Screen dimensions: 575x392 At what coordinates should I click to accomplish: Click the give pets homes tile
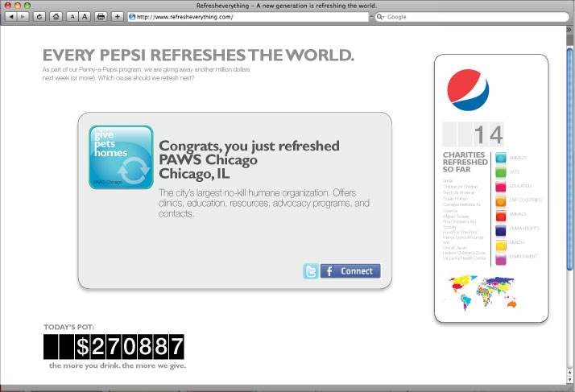[121, 157]
